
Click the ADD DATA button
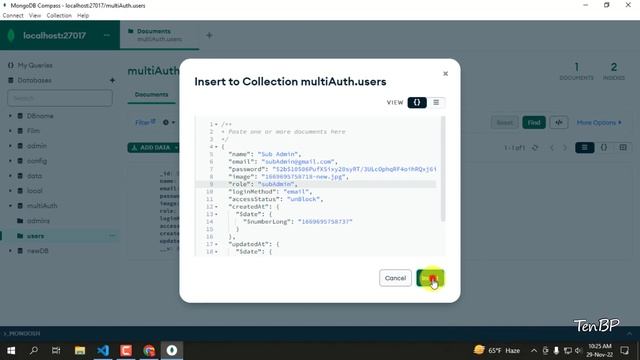[153, 148]
